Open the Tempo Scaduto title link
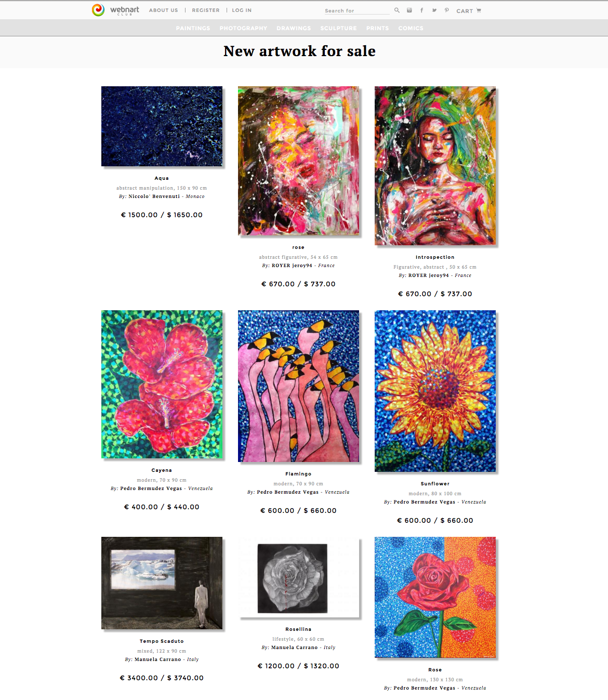Viewport: 608px width, 700px height. coord(162,641)
